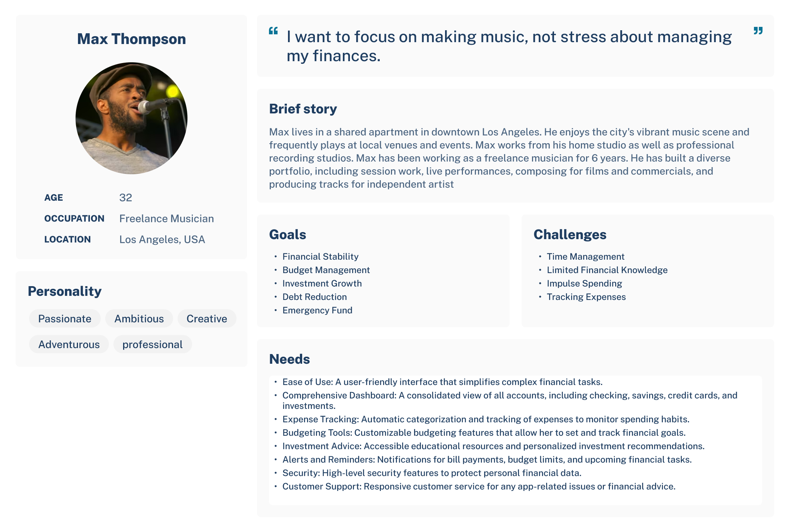Click the Emergency Fund goal item

(317, 310)
